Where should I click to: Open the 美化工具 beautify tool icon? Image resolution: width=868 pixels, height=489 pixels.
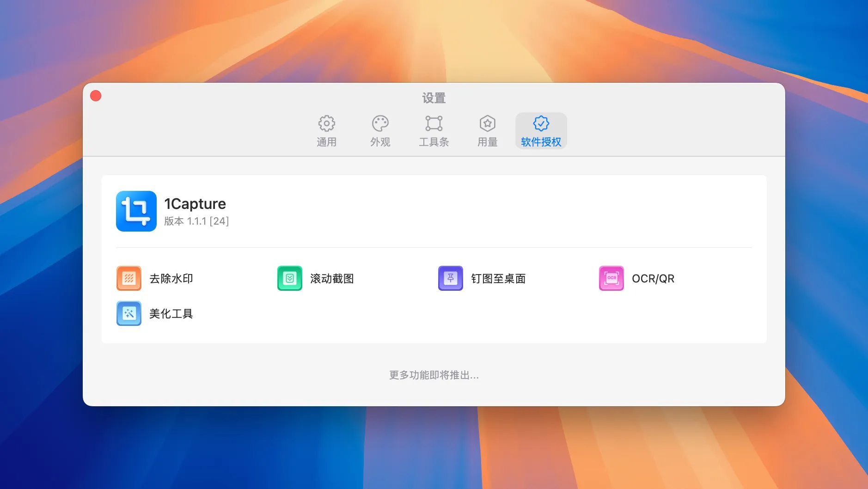coord(129,313)
